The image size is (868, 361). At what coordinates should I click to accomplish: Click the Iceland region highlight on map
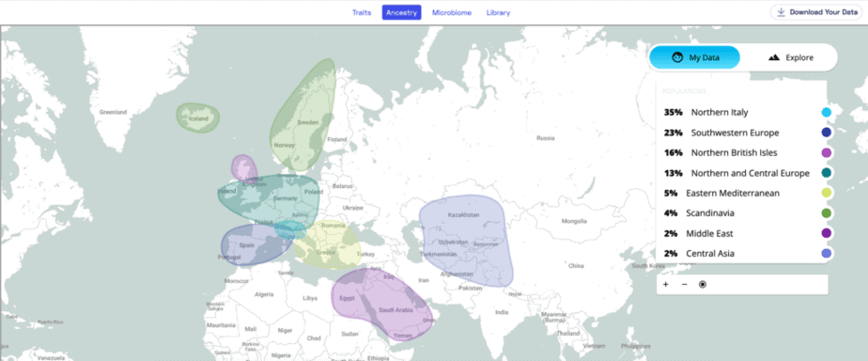(x=197, y=118)
